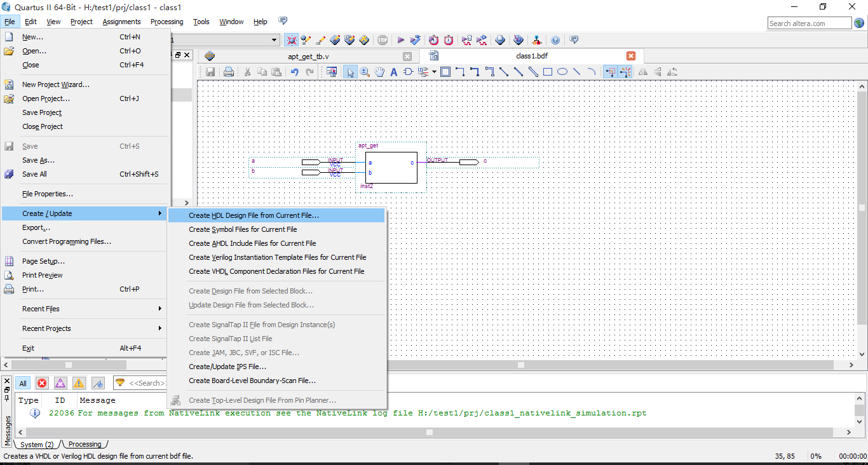This screenshot has height=465, width=868.
Task: Click the Rotate Left 90 icon
Action: pyautogui.click(x=672, y=72)
